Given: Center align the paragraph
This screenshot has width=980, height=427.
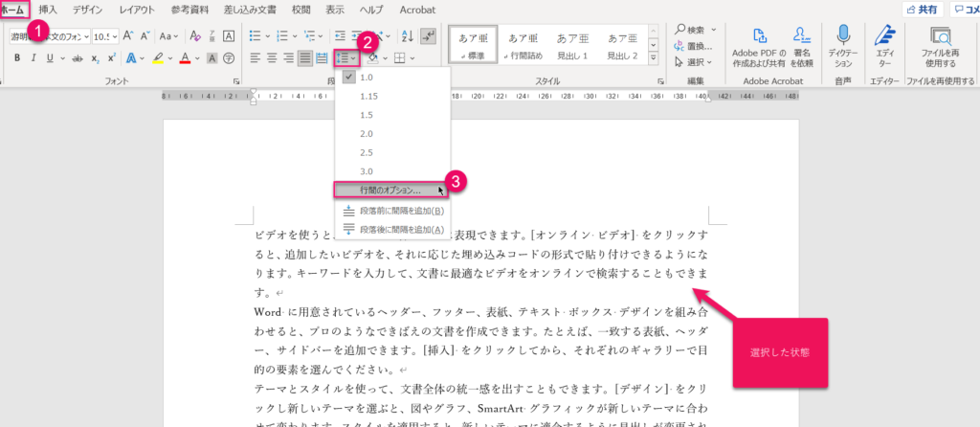Looking at the screenshot, I should tap(273, 58).
